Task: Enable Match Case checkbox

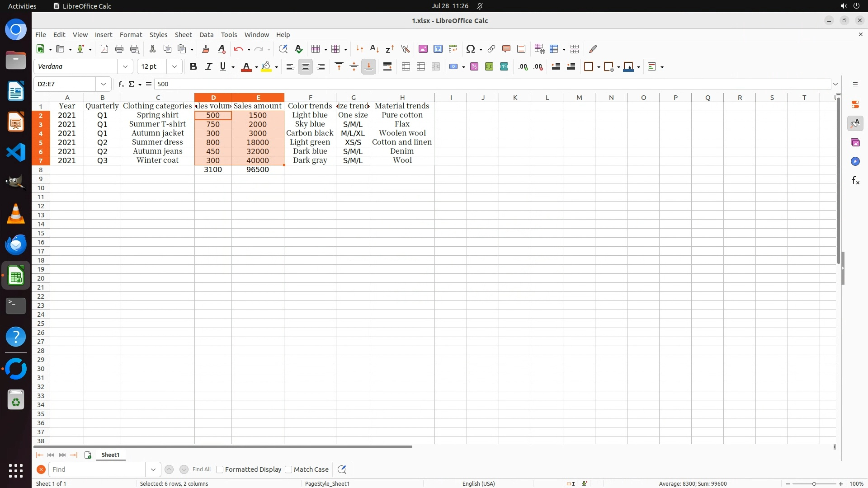Action: [288, 469]
